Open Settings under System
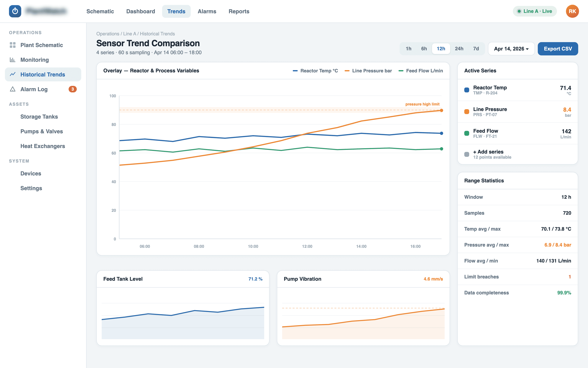The image size is (588, 368). pos(43,188)
